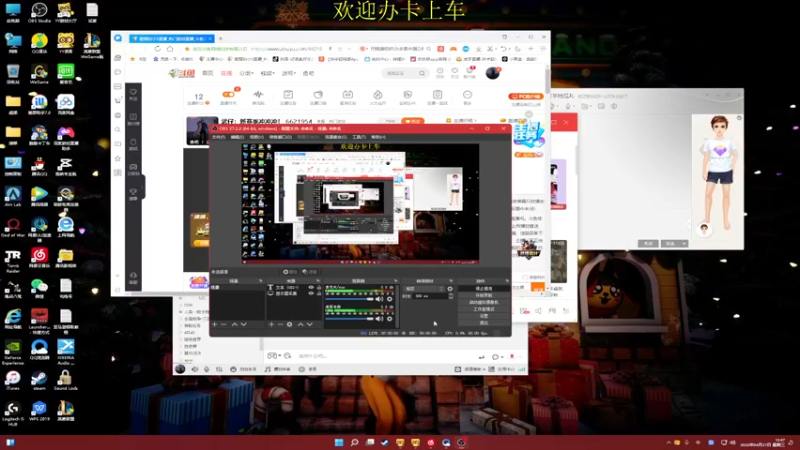800x450 pixels.
Task: Open Steam desktop shortcut
Action: pyautogui.click(x=39, y=381)
